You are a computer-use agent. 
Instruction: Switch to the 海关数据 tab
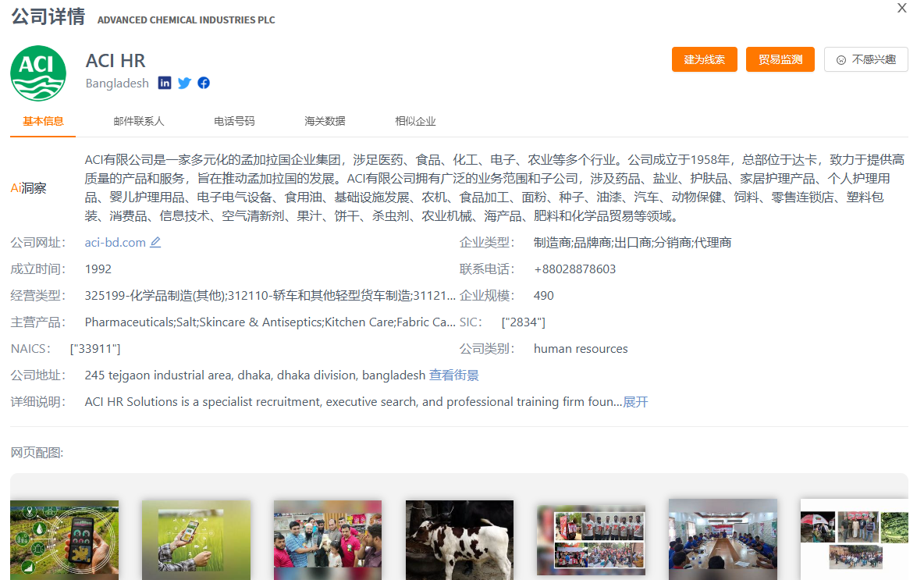click(x=325, y=122)
